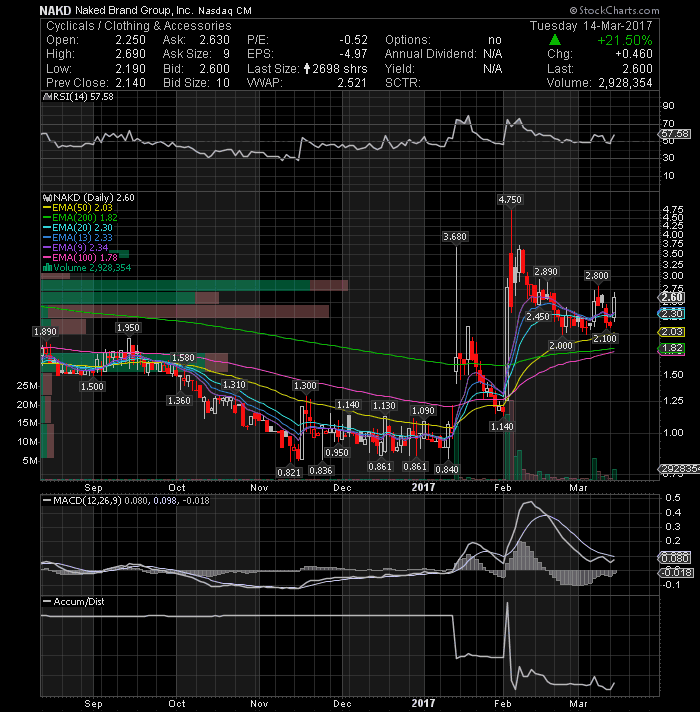
Task: Click the MACD(12,26,9) legend dash icon
Action: (47, 500)
